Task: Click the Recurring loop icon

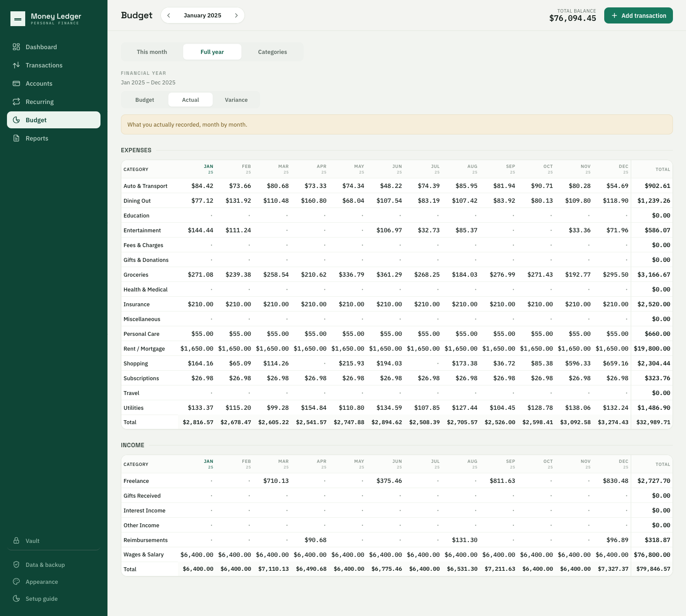Action: pyautogui.click(x=16, y=102)
